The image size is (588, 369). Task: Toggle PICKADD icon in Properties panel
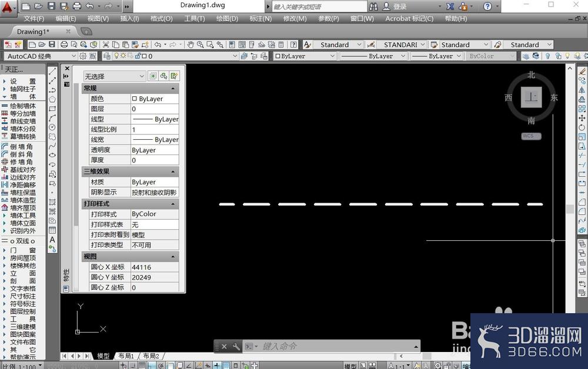[x=153, y=76]
